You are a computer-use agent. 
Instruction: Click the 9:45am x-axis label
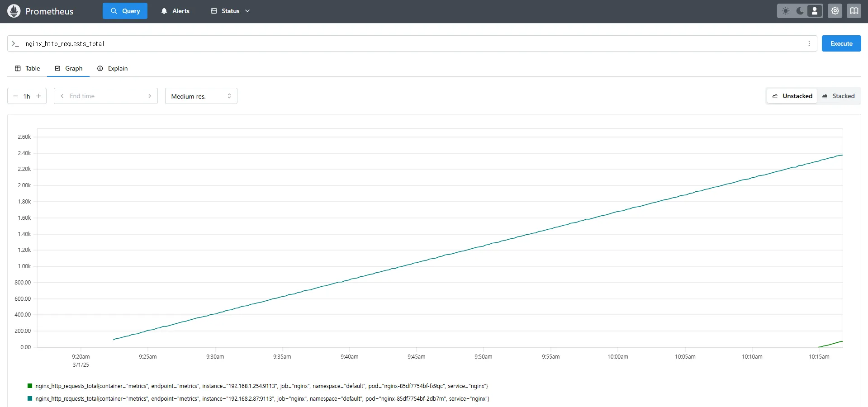coord(417,357)
